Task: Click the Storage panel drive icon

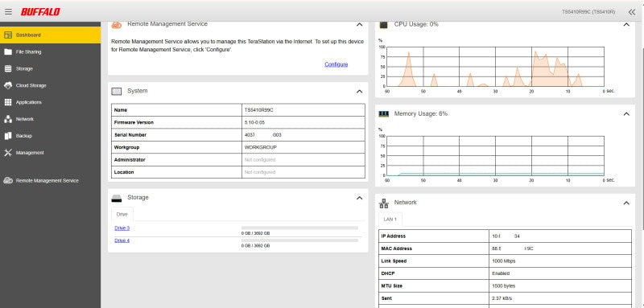Action: click(x=117, y=198)
